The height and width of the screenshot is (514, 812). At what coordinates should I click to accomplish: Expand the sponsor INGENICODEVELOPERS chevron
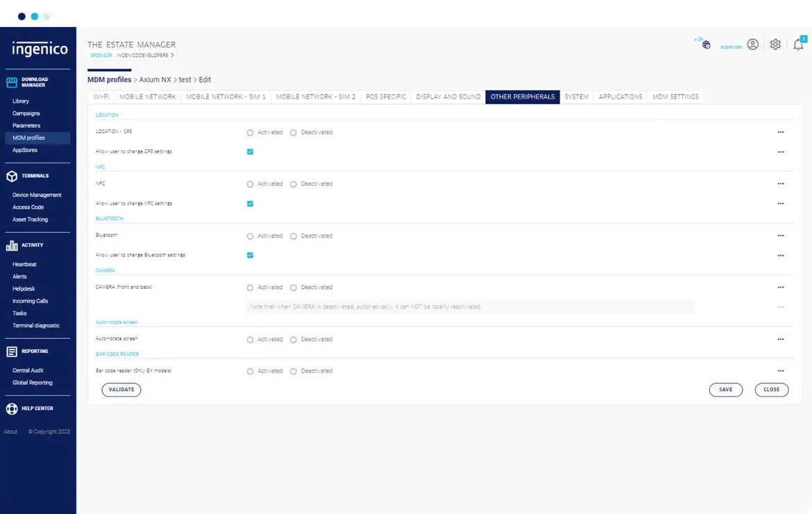pyautogui.click(x=172, y=55)
